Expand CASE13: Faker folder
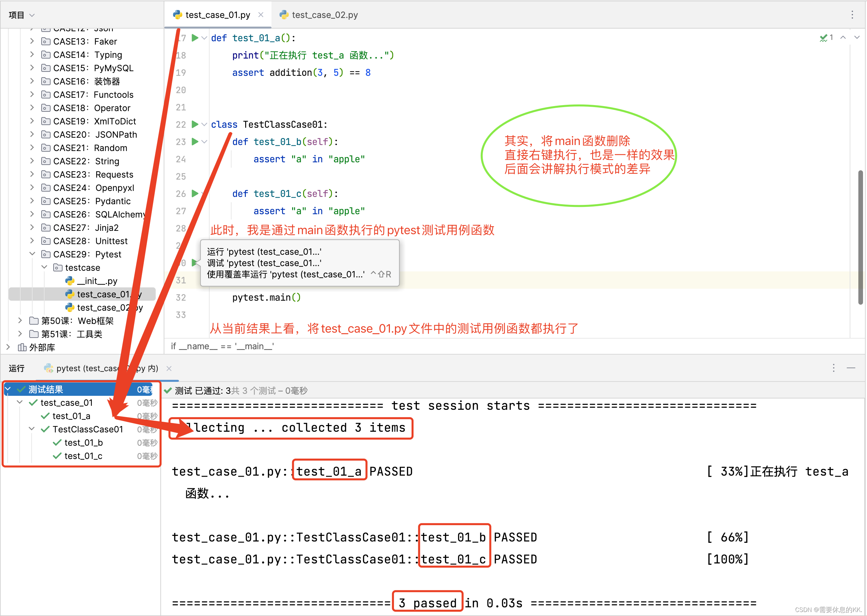The height and width of the screenshot is (616, 867). [x=32, y=41]
